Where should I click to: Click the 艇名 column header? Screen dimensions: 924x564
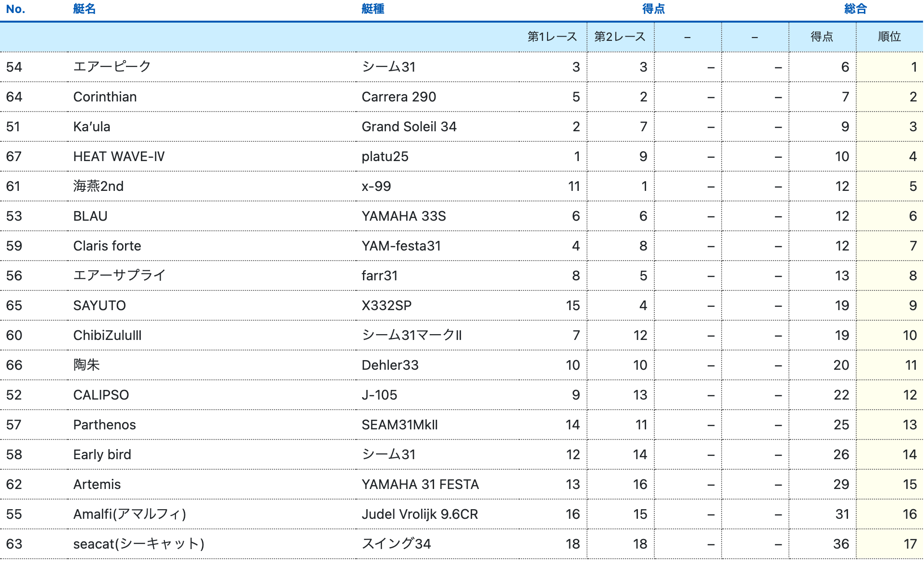click(x=84, y=9)
